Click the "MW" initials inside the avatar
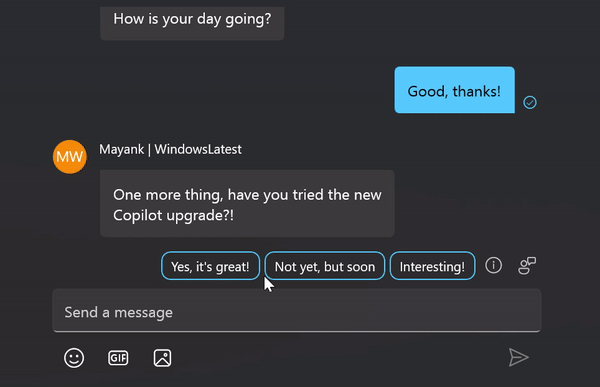 (x=70, y=157)
